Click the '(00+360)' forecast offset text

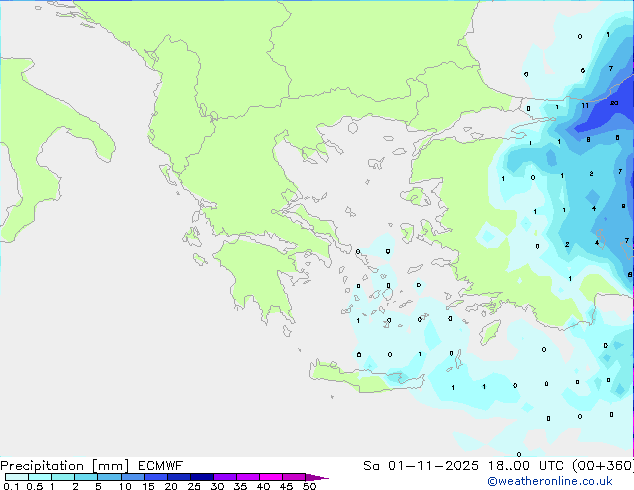(603, 466)
